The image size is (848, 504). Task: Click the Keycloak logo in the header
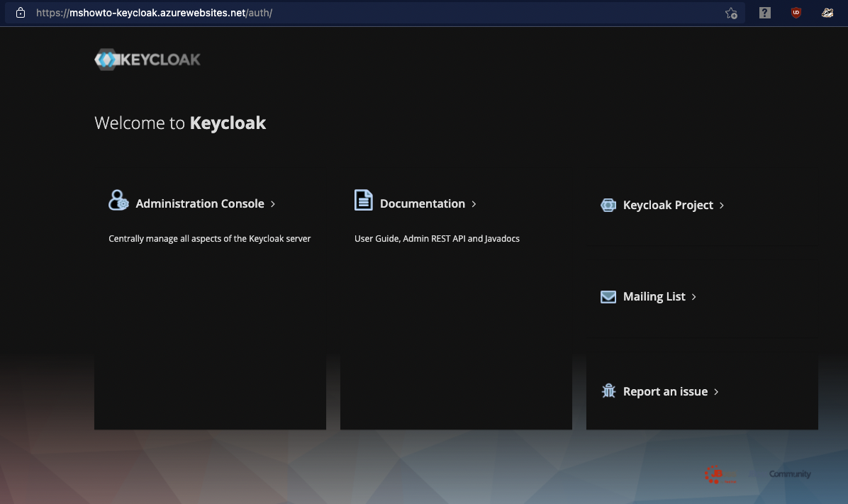[147, 60]
